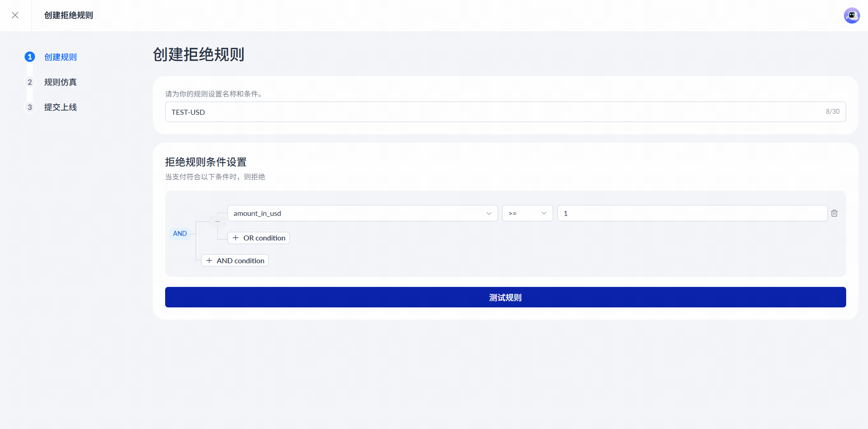Click the step 3 number badge
The width and height of the screenshot is (868, 429).
pyautogui.click(x=30, y=107)
